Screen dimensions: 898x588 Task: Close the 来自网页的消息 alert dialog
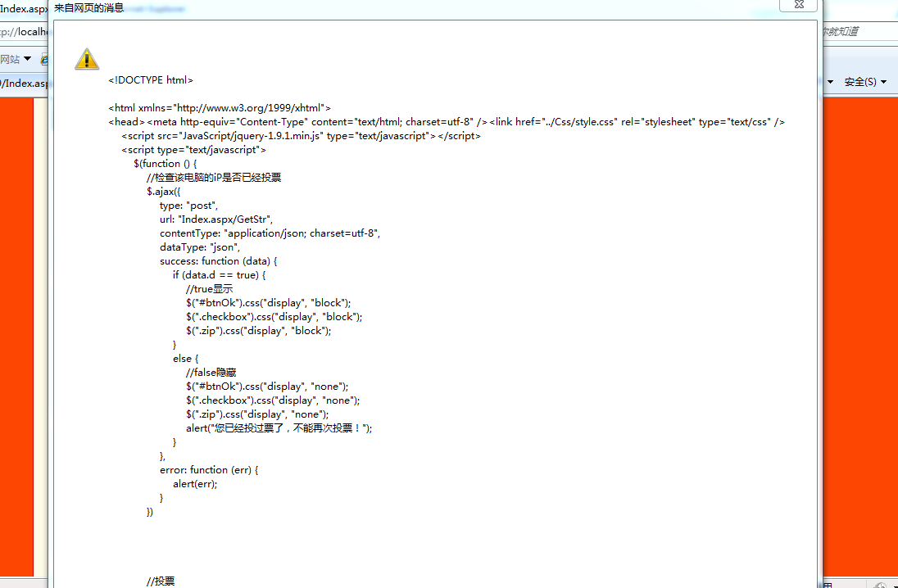point(798,5)
